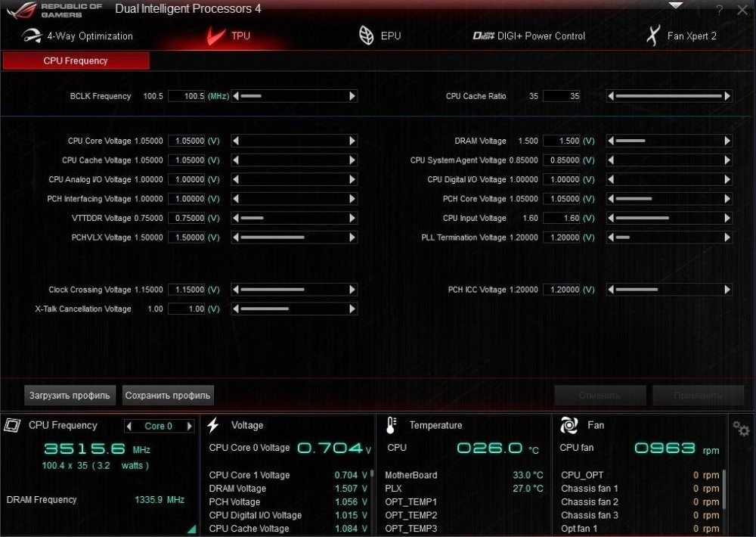Click the CPU Input Voltage slider
Image resolution: width=756 pixels, height=537 pixels.
(x=669, y=218)
